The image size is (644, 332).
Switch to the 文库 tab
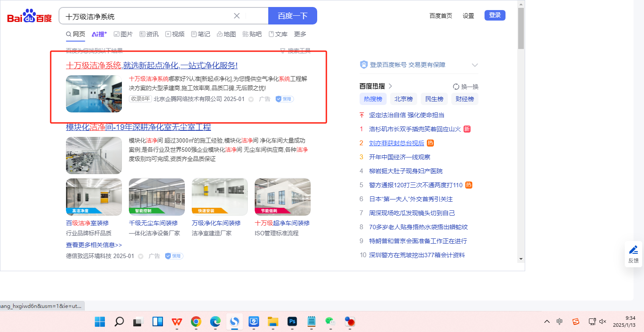(278, 34)
